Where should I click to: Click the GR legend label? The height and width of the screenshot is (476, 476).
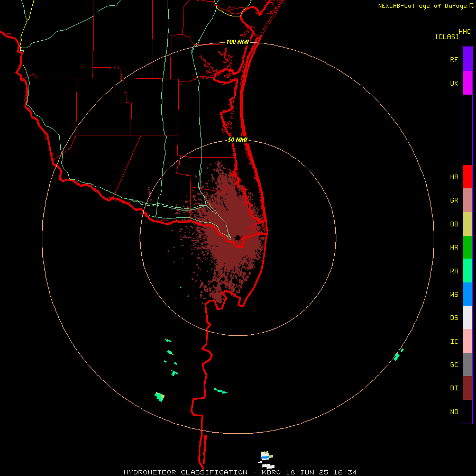pos(454,200)
